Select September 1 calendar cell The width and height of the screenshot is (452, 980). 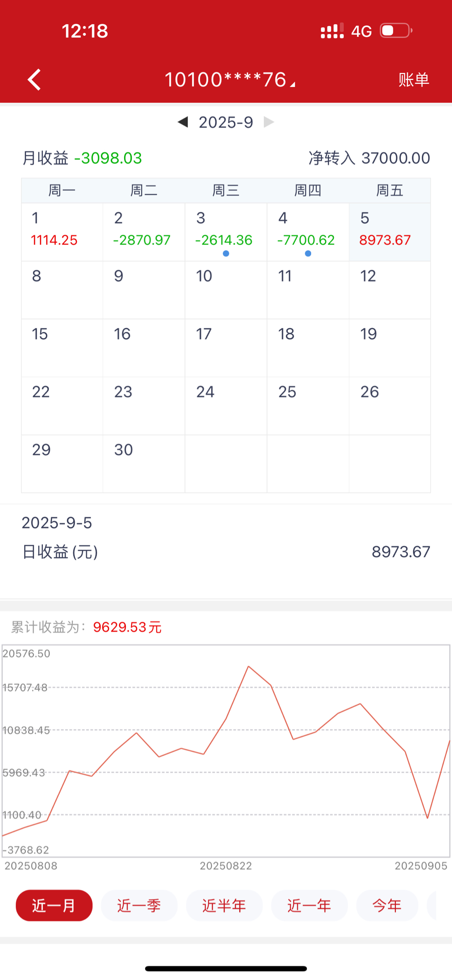click(62, 232)
